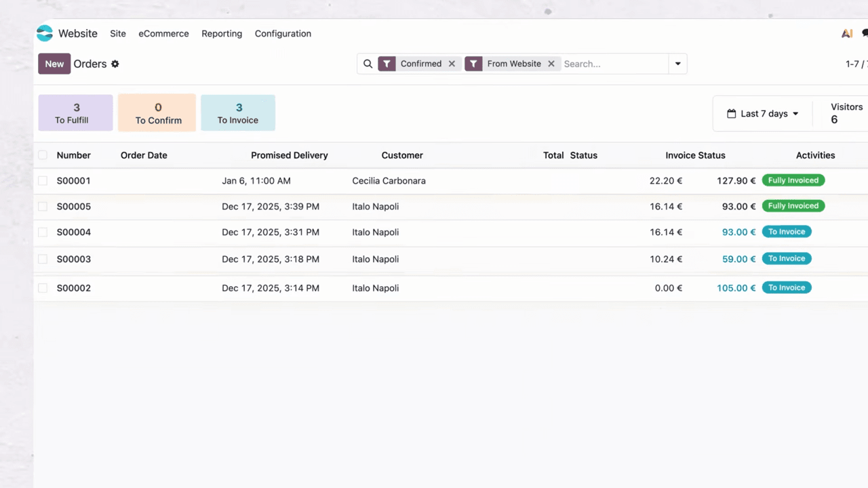Open the Last 7 days period dropdown
The height and width of the screenshot is (488, 868).
(763, 114)
